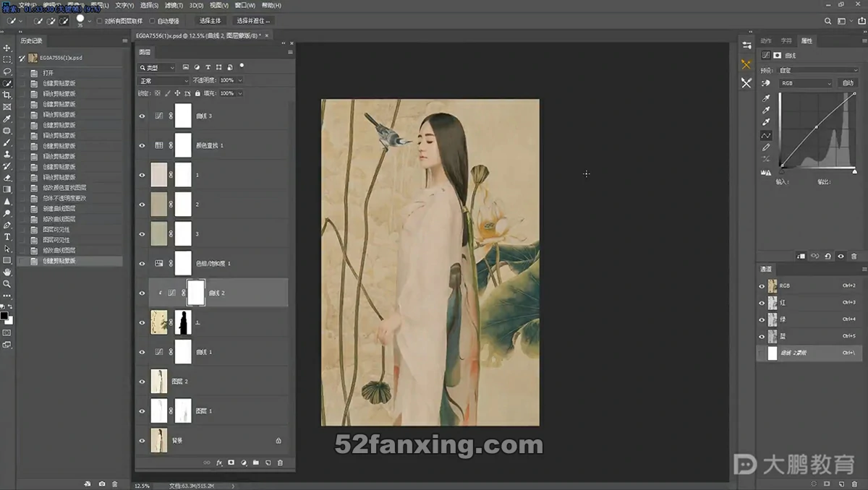868x490 pixels.
Task: Open search icon at top right
Action: [828, 21]
